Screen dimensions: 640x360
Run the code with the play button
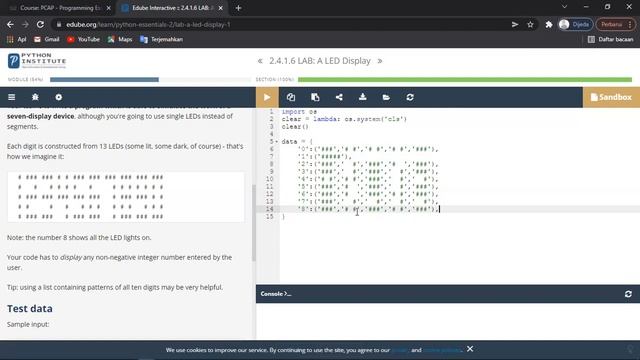coord(267,97)
